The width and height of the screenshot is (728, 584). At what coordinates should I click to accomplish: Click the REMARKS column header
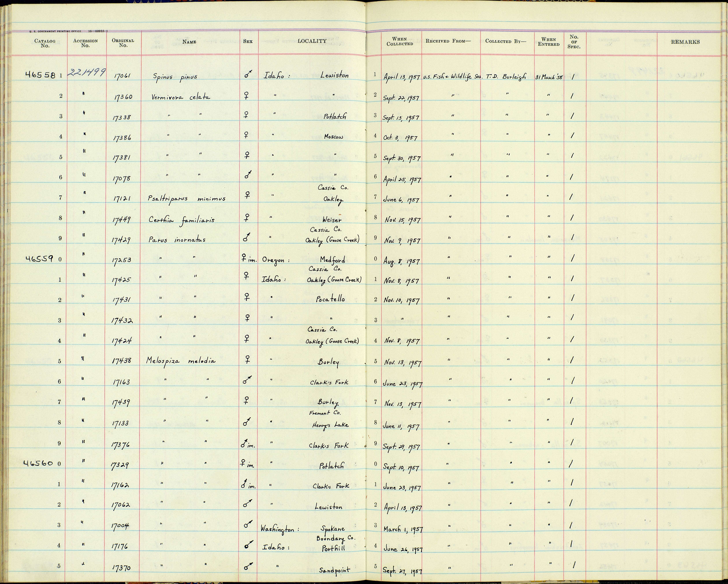[685, 42]
